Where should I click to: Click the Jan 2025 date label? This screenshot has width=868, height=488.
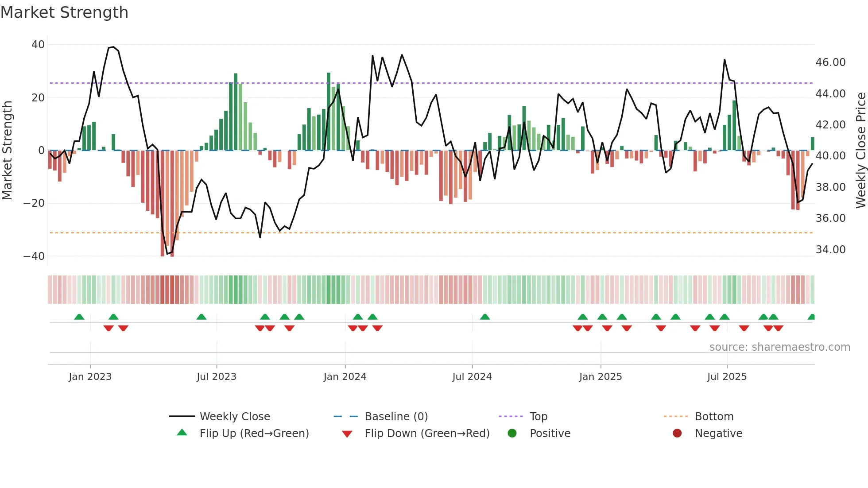601,377
